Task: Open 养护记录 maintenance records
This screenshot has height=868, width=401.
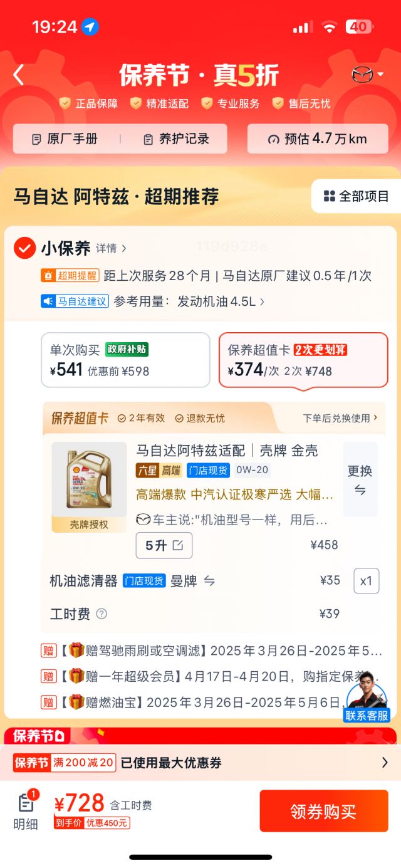Action: click(175, 139)
